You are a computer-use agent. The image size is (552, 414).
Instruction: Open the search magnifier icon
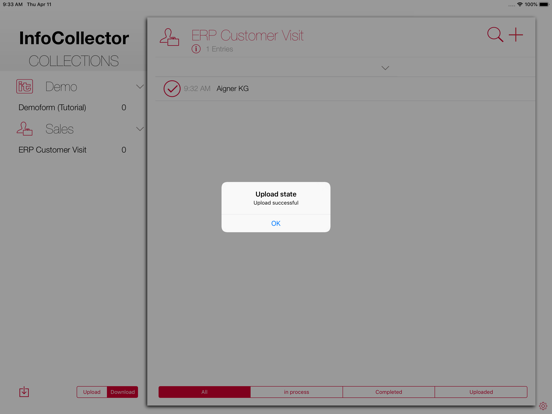coord(495,34)
